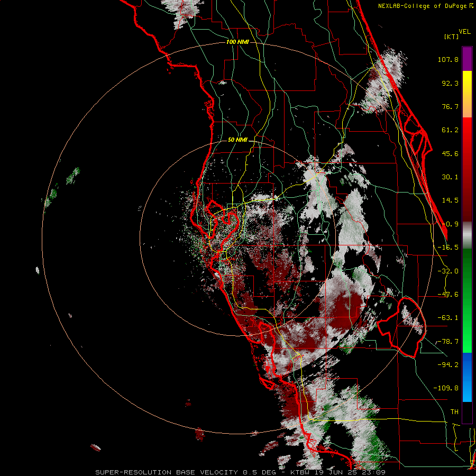This screenshot has height=476, width=476.
Task: Click the Super-Resolution Base Velocity caption text
Action: coord(241,472)
